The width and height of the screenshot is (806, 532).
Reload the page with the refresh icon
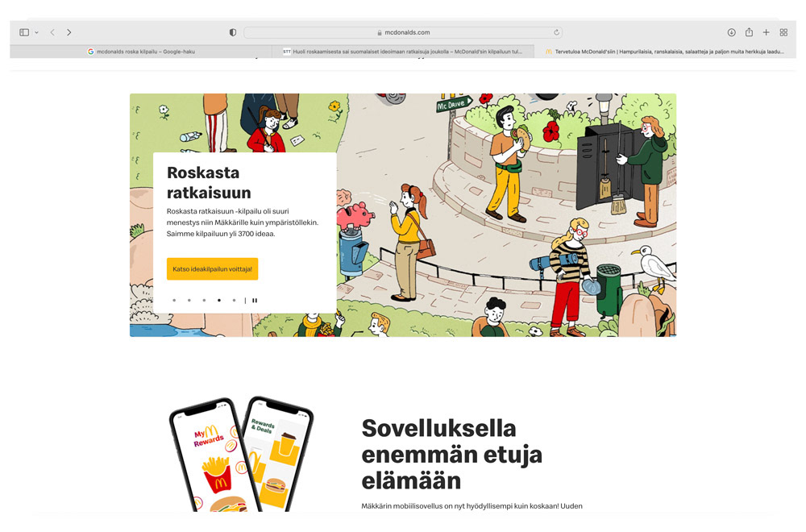click(x=556, y=32)
